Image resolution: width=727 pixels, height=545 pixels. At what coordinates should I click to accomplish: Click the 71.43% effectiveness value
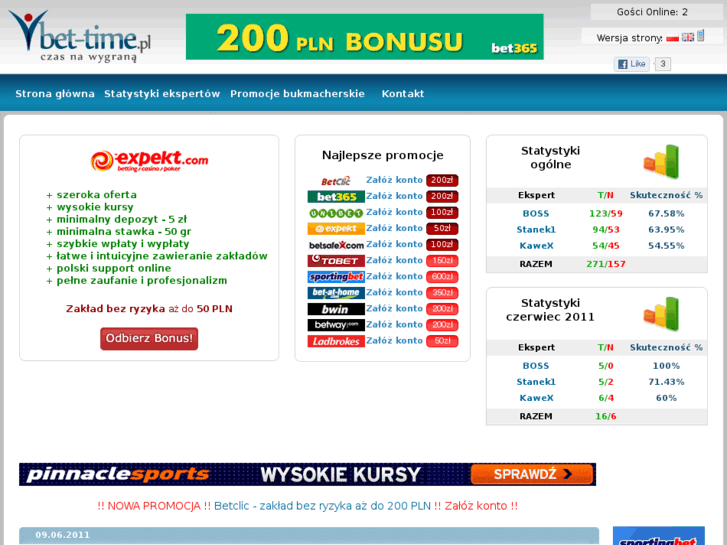pos(666,382)
